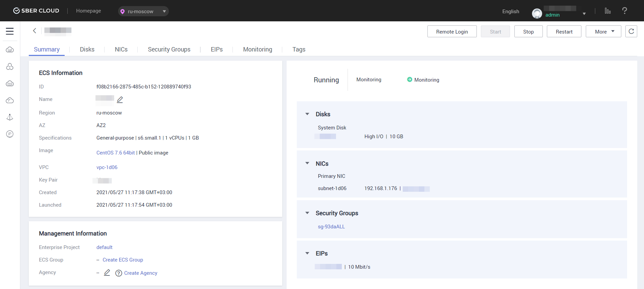Switch to the Security Groups tab
Image resolution: width=644 pixels, height=289 pixels.
169,49
